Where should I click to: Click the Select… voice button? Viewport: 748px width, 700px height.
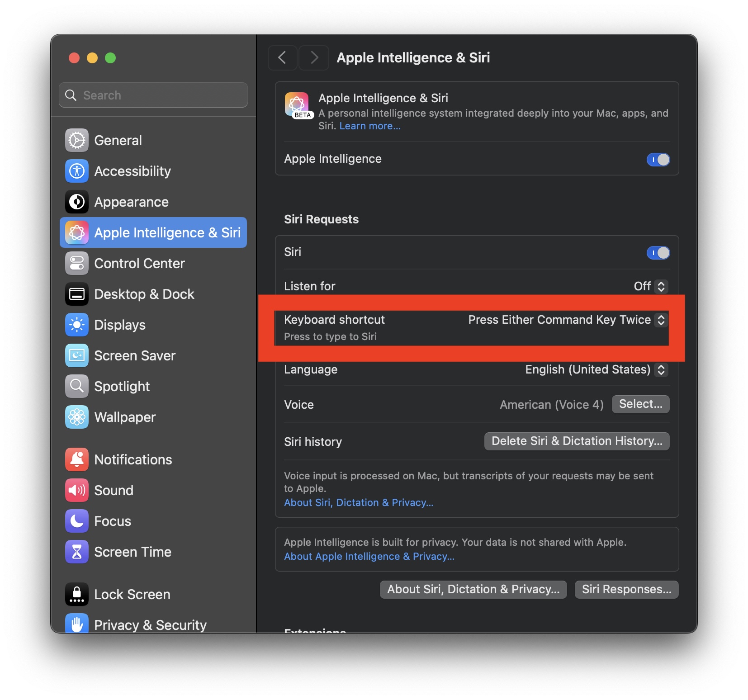tap(640, 404)
